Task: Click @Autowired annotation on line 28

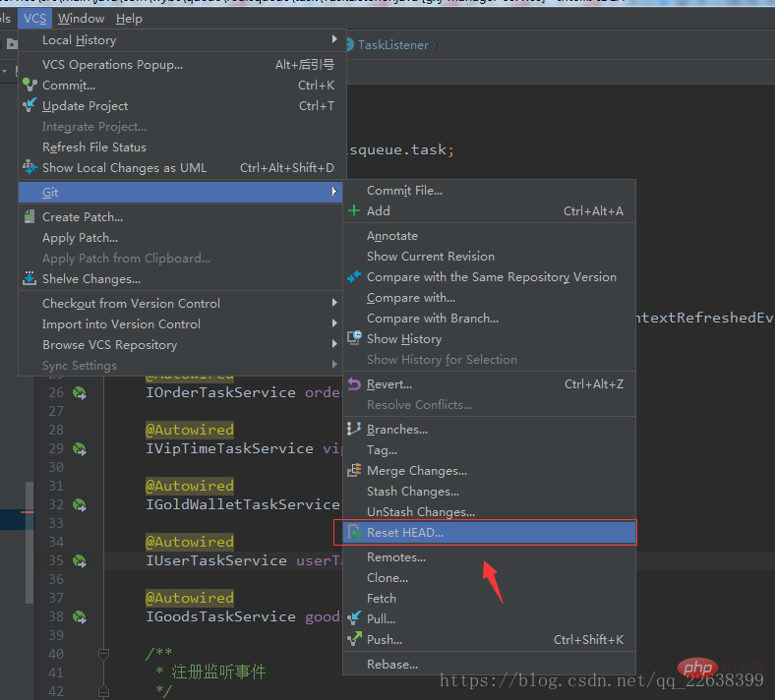Action: click(189, 430)
